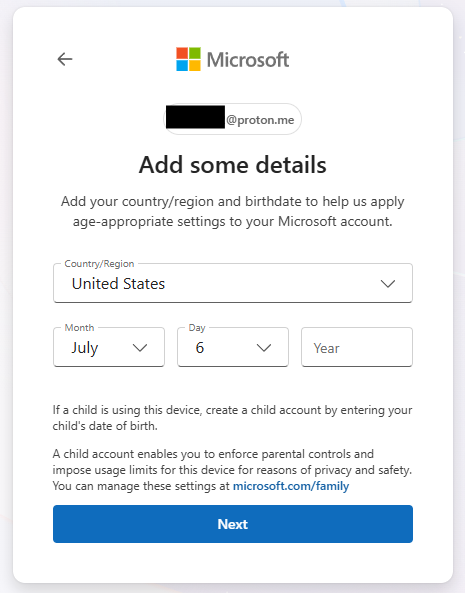The image size is (465, 593).
Task: Click the Day field label
Action: pyautogui.click(x=197, y=328)
